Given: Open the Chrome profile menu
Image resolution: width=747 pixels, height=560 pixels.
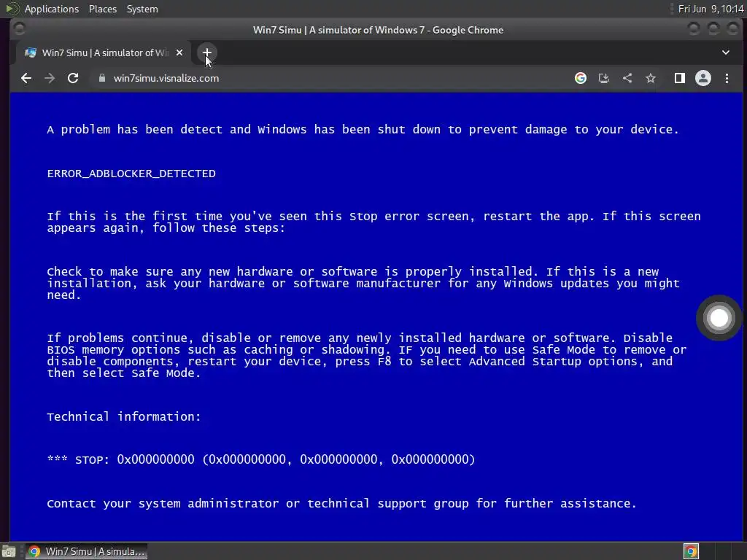Looking at the screenshot, I should click(x=703, y=78).
